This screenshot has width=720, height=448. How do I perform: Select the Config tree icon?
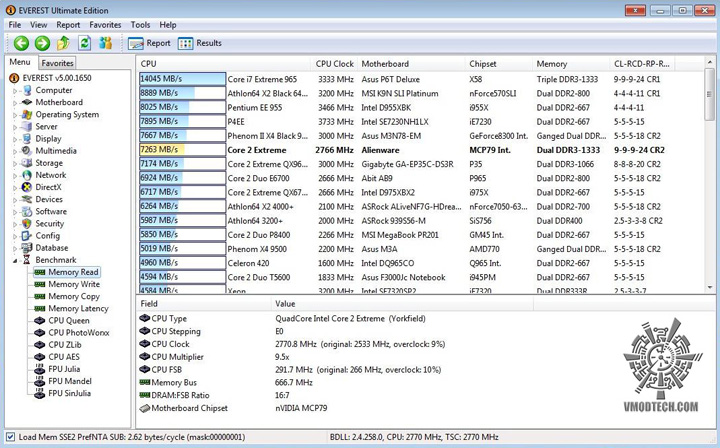(x=27, y=235)
